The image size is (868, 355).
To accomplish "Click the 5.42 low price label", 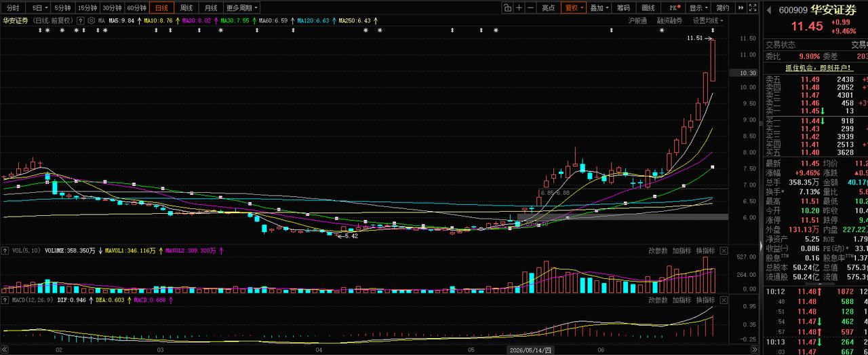I will [351, 236].
